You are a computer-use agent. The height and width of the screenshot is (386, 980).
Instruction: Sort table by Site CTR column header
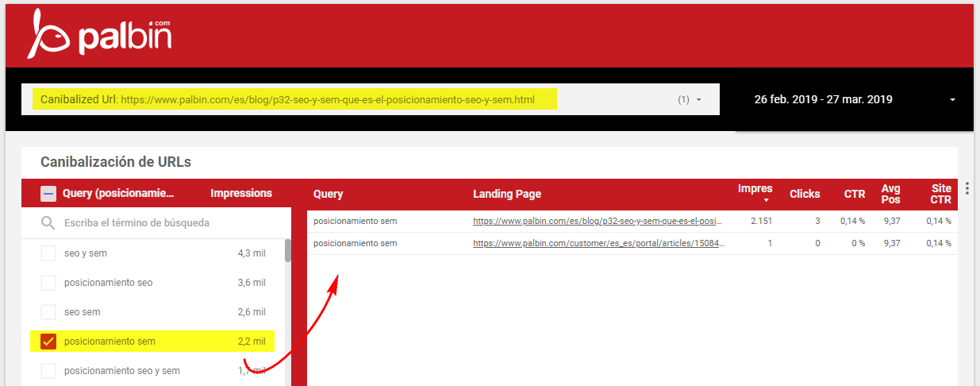click(x=941, y=194)
